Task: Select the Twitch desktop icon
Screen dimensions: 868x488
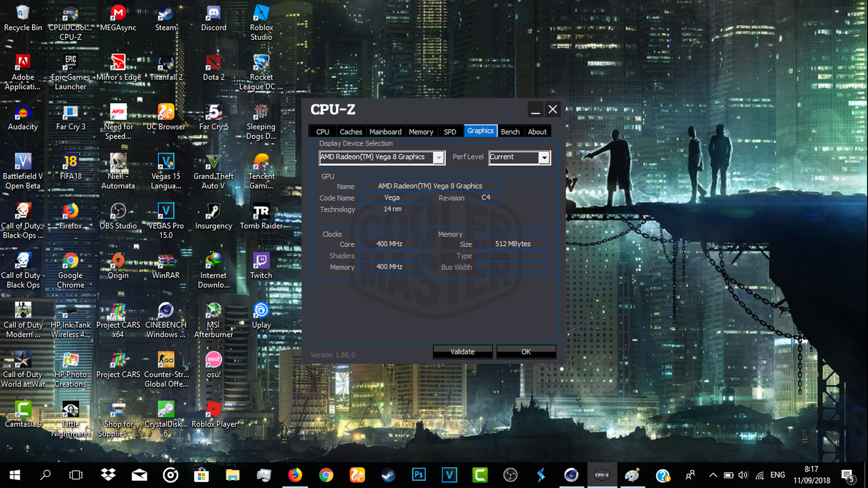Action: [261, 266]
